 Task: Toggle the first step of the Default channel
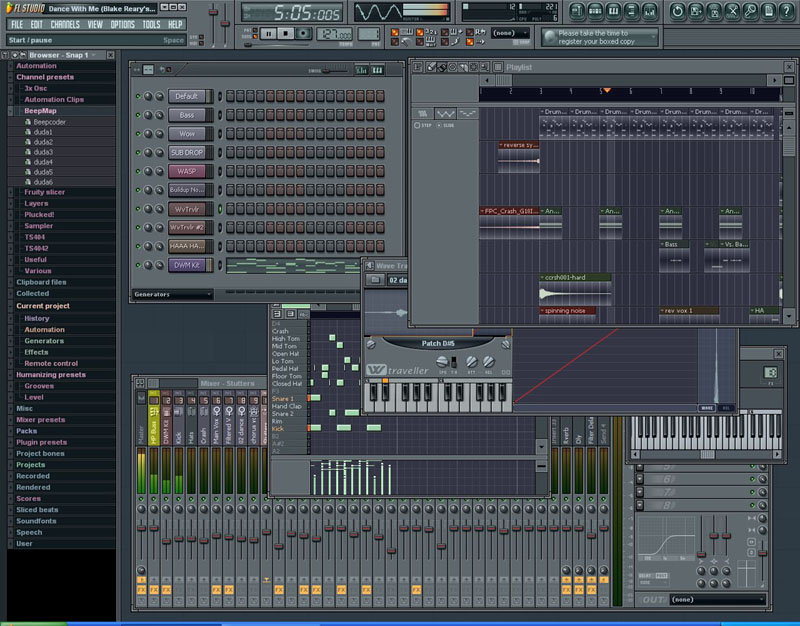[x=228, y=96]
